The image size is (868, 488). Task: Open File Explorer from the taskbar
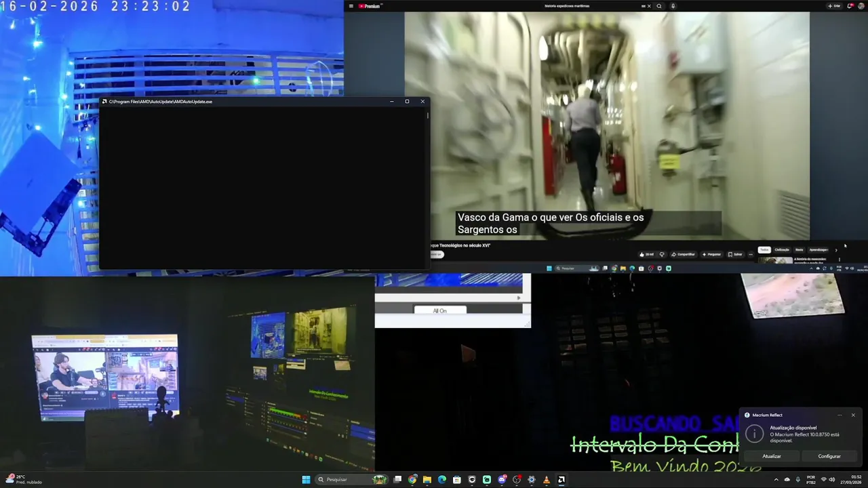pyautogui.click(x=427, y=480)
